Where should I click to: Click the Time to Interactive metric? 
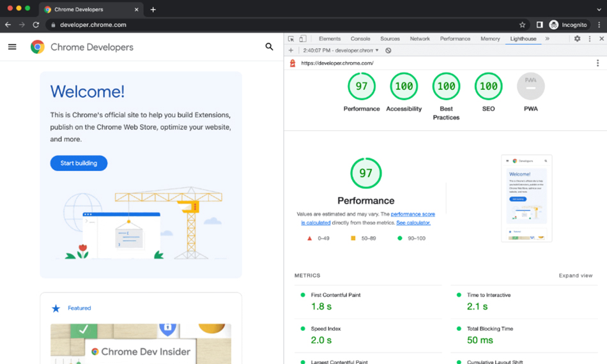(x=524, y=301)
